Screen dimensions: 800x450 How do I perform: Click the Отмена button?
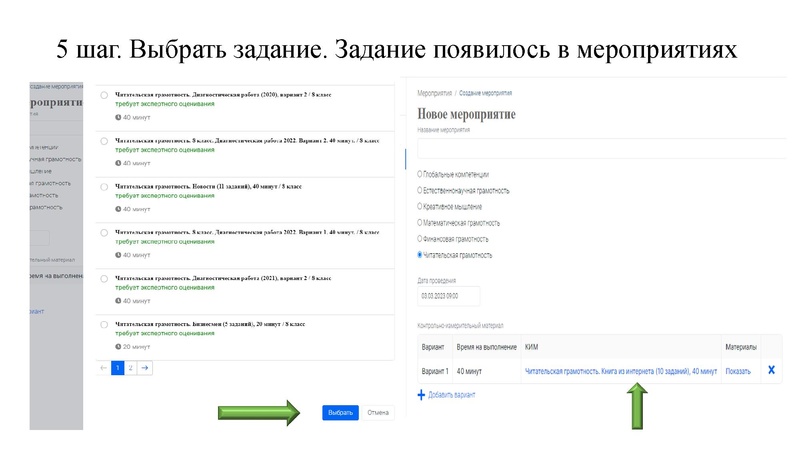pyautogui.click(x=378, y=412)
